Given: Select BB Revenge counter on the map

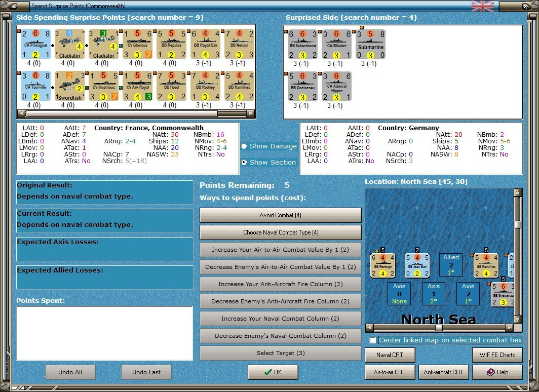Looking at the screenshot, I should point(382,265).
